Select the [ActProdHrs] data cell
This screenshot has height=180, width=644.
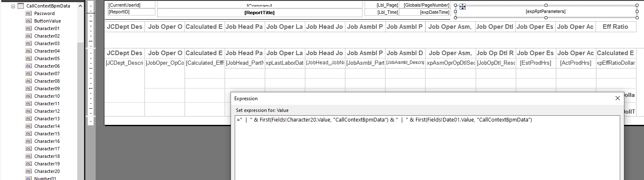pyautogui.click(x=576, y=63)
